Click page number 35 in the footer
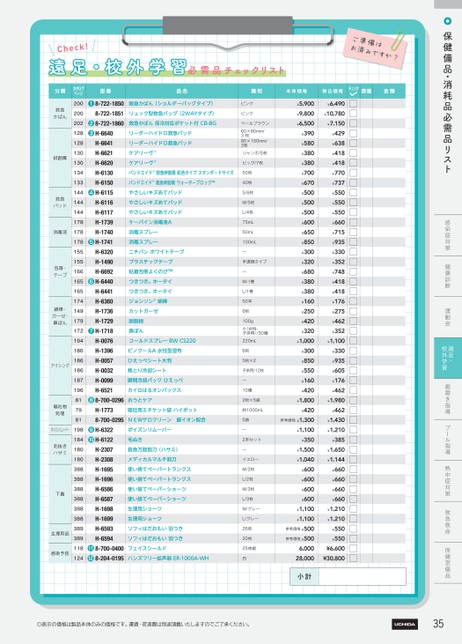The height and width of the screenshot is (644, 462). 439,623
